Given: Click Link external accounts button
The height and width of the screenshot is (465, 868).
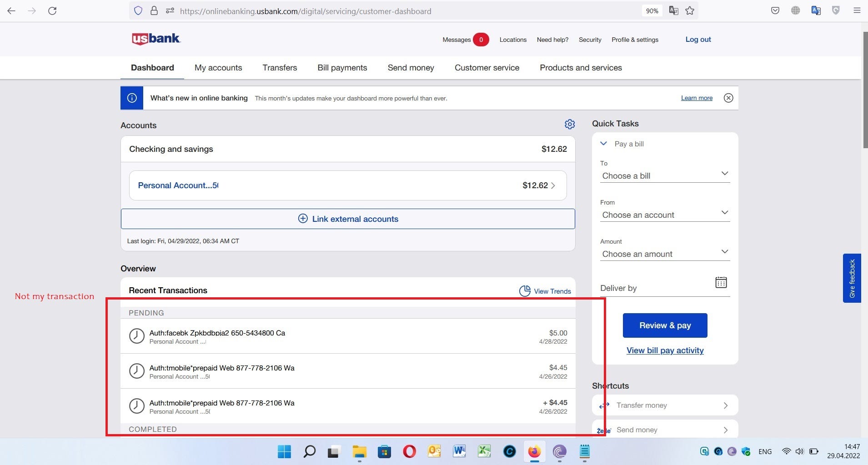Looking at the screenshot, I should pyautogui.click(x=348, y=219).
